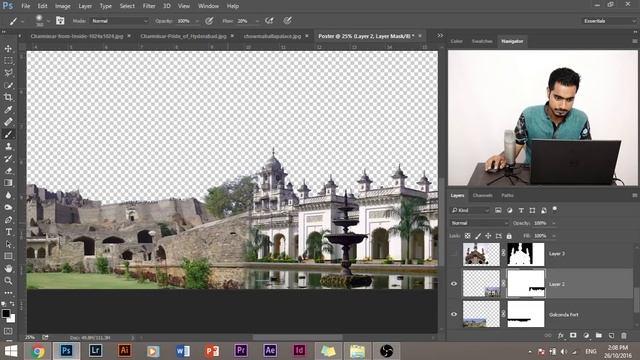Click the background color swatch

tap(12, 319)
